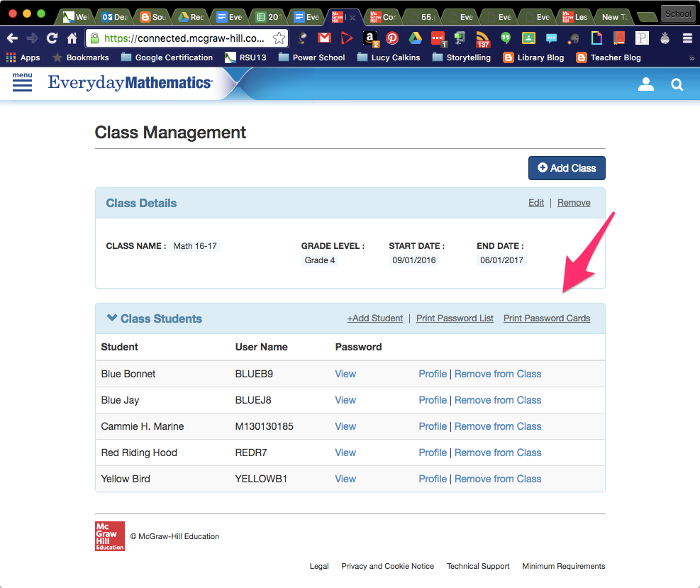Click the P letter extension icon
Viewport: 700px width, 588px height.
642,38
